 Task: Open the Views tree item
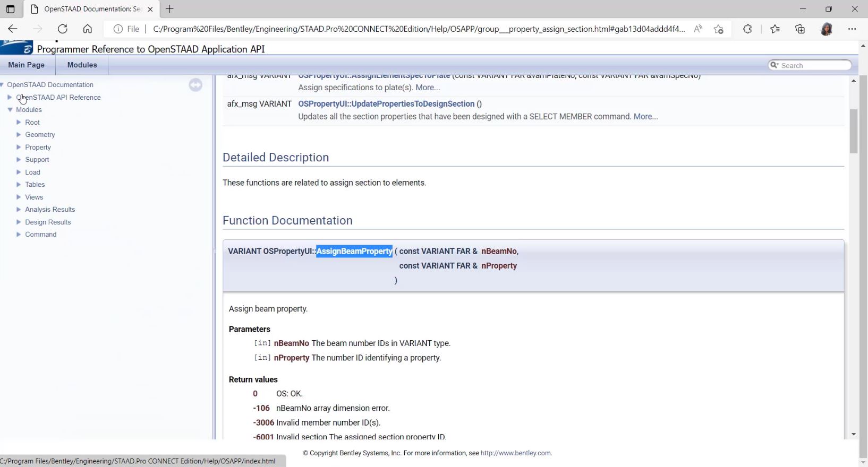click(34, 197)
